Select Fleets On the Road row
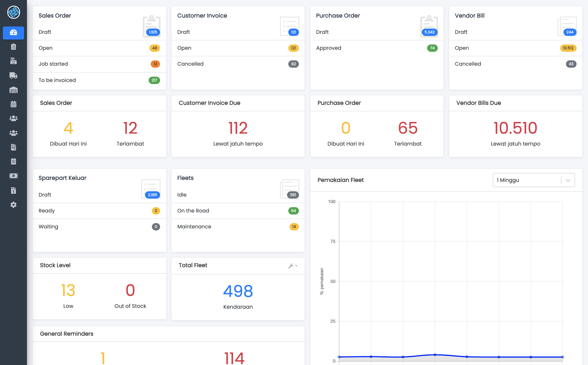 [238, 211]
